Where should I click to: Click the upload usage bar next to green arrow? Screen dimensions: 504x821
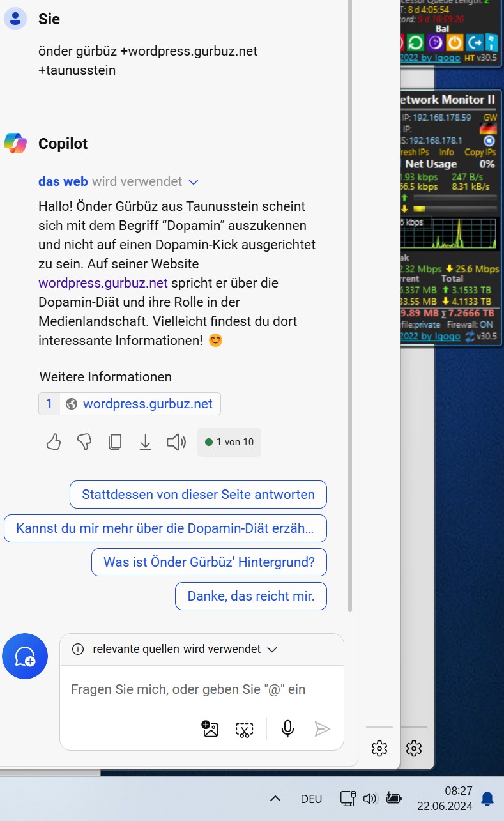pos(454,198)
